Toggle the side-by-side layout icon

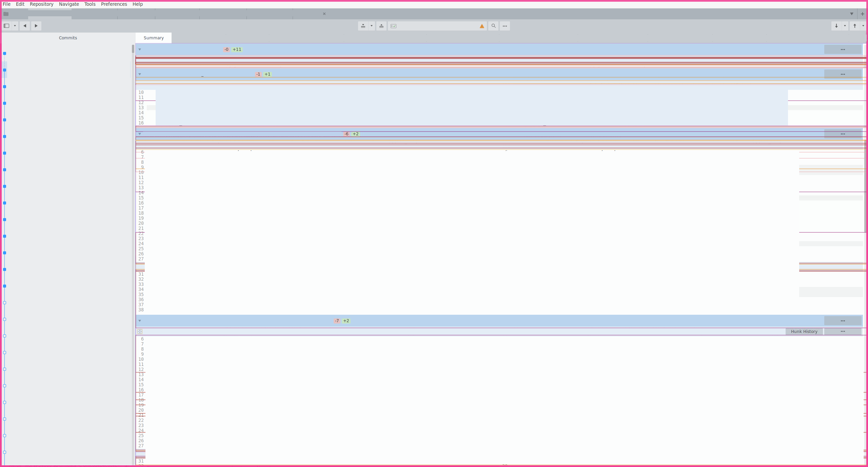point(6,26)
